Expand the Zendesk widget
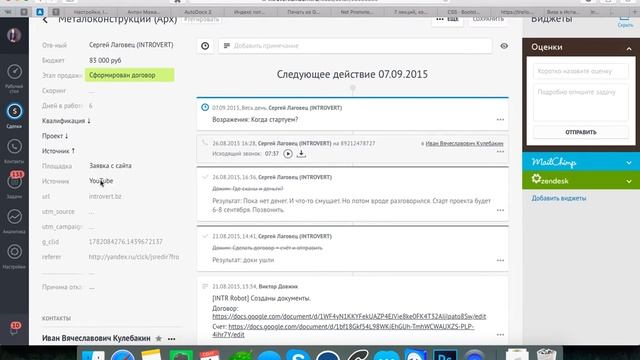Image resolution: width=640 pixels, height=360 pixels. point(629,181)
